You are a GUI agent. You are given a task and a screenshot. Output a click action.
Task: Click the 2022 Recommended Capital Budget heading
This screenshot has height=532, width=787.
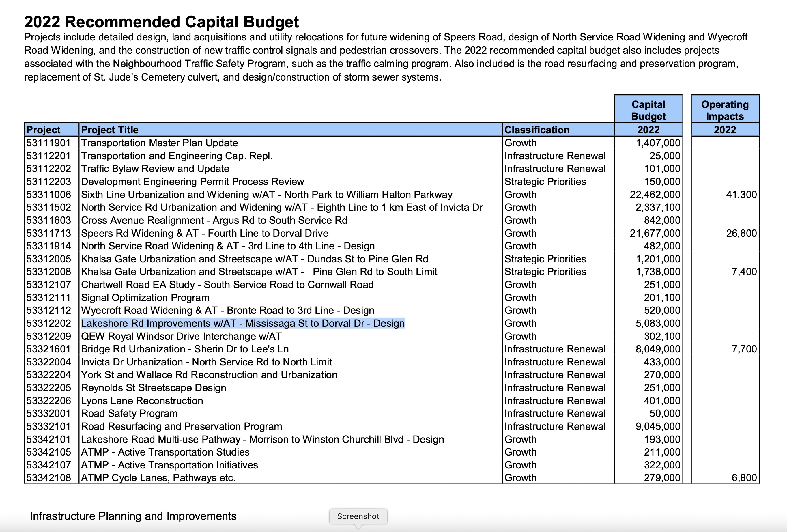click(x=161, y=22)
